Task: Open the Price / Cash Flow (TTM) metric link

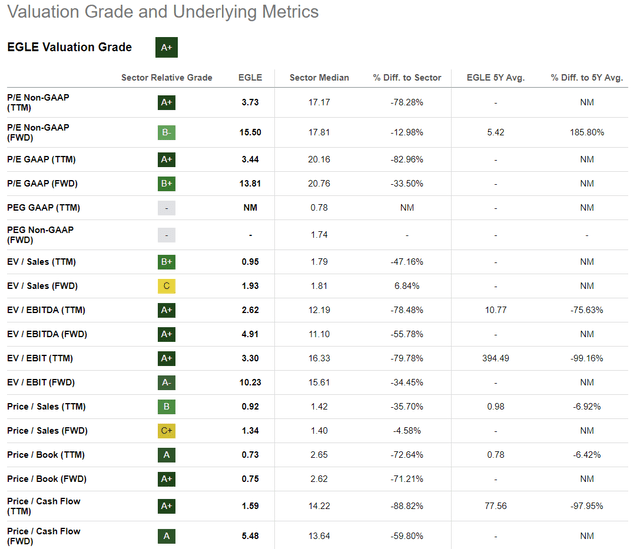Action: coord(42,506)
